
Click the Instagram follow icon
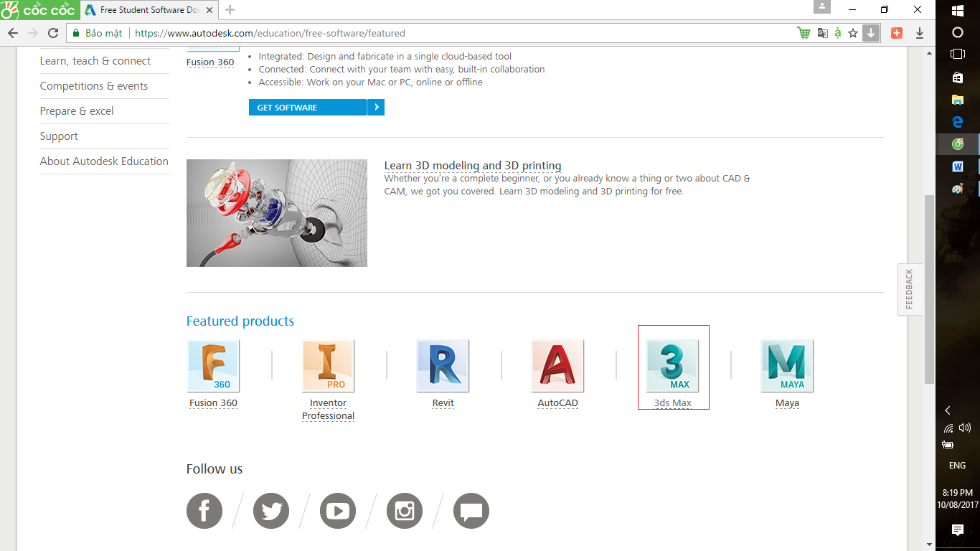[405, 511]
